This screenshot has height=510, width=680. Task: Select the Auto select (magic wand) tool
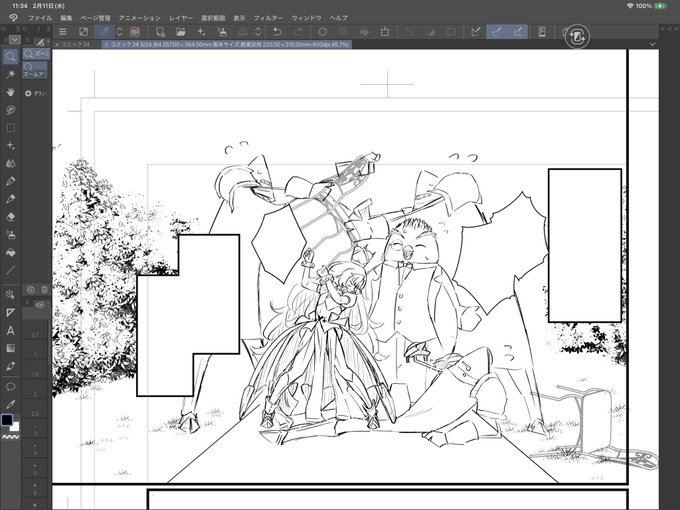pos(11,75)
